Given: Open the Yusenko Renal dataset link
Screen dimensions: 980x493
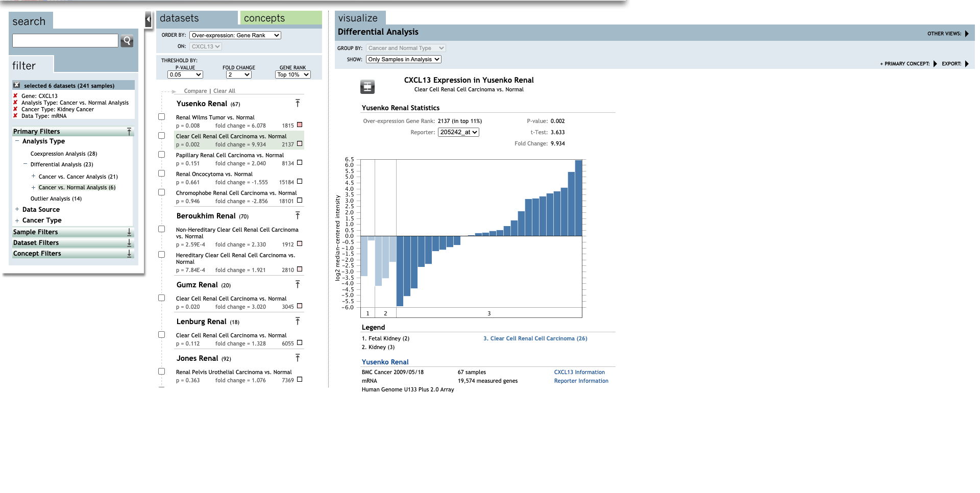Looking at the screenshot, I should tap(385, 362).
